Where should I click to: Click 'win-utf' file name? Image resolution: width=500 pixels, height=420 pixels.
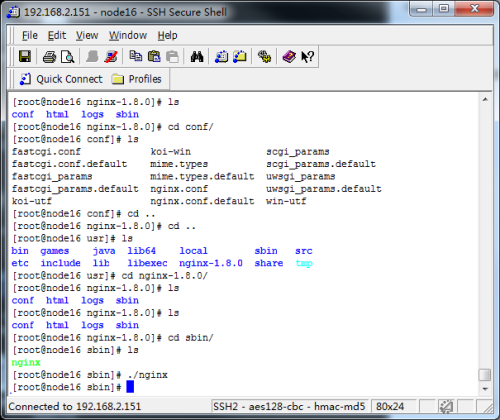[x=286, y=201]
